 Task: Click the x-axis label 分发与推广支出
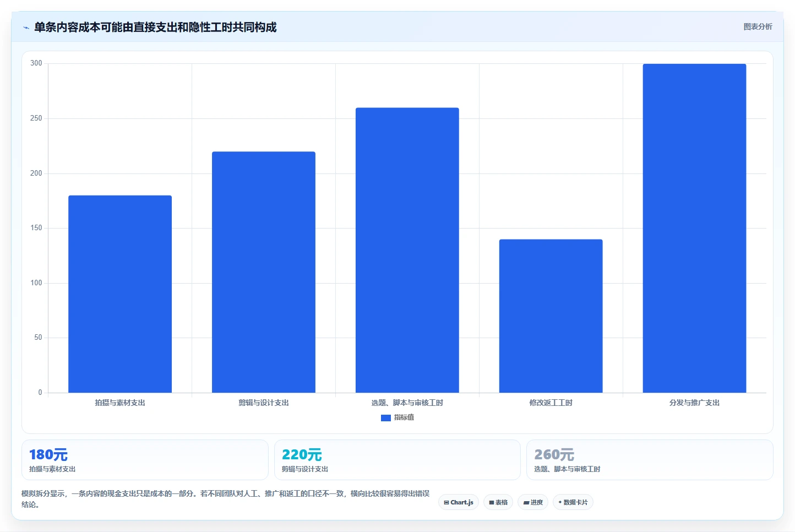(x=695, y=403)
